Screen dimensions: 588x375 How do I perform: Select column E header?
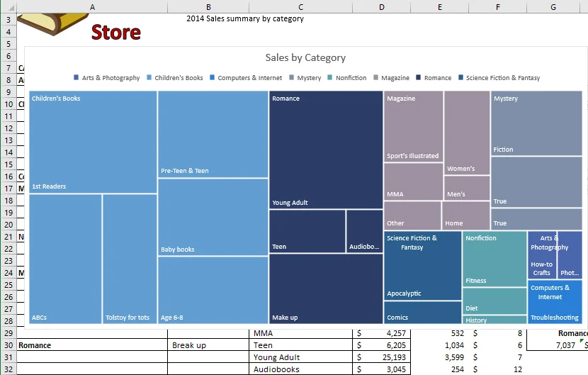pos(439,7)
